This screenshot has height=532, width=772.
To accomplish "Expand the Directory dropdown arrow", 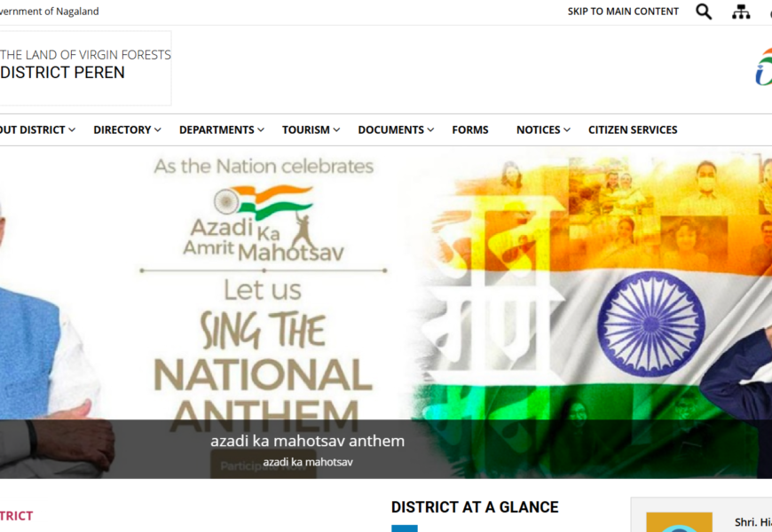I will (158, 130).
